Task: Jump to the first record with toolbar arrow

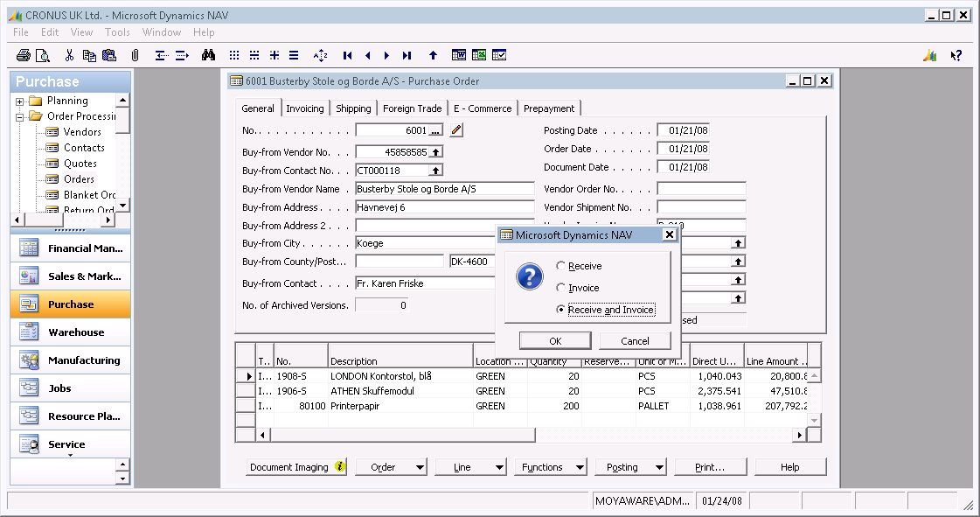Action: click(347, 56)
